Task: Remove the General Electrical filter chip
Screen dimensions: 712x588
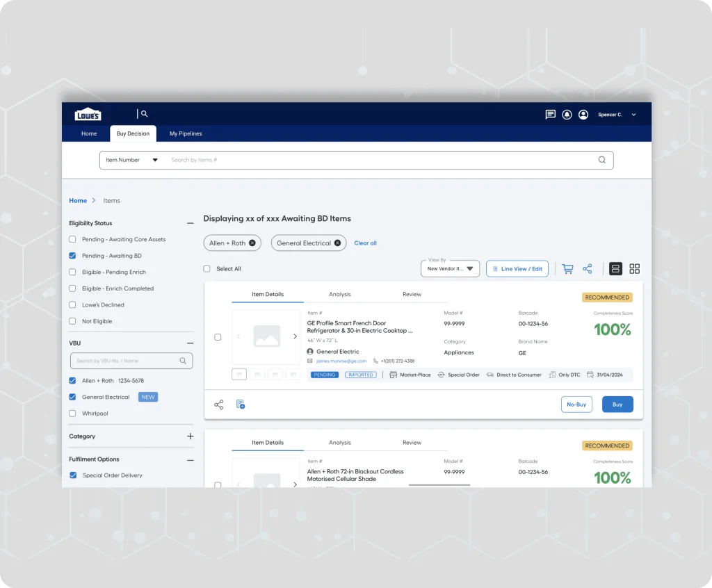Action: [x=337, y=243]
